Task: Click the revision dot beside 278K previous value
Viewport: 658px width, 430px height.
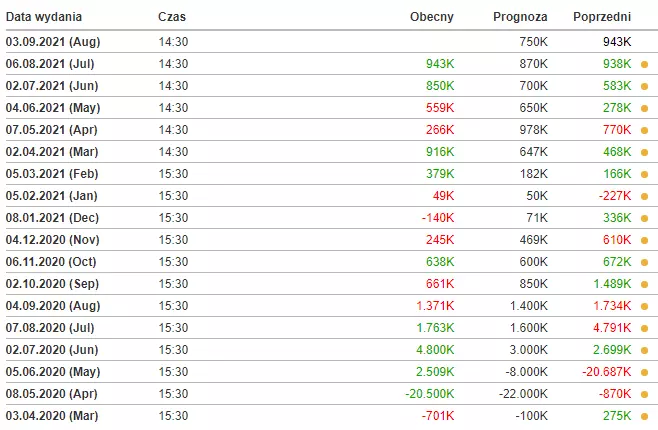Action: (x=644, y=109)
